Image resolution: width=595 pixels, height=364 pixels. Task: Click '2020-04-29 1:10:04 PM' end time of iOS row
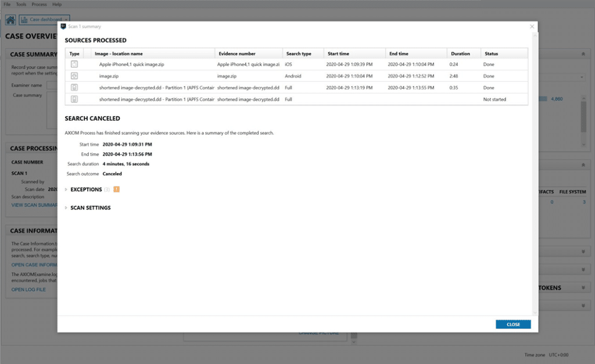[x=411, y=64]
